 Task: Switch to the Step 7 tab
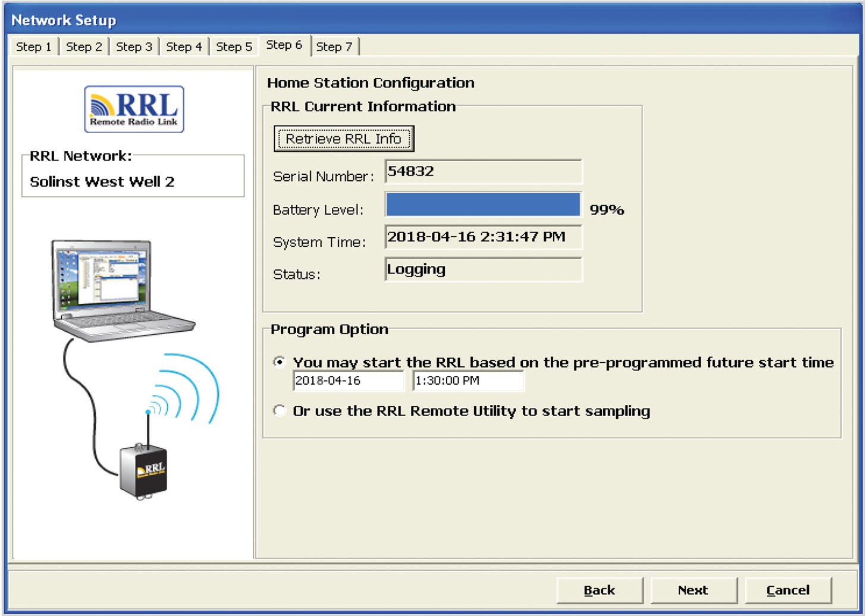(335, 46)
